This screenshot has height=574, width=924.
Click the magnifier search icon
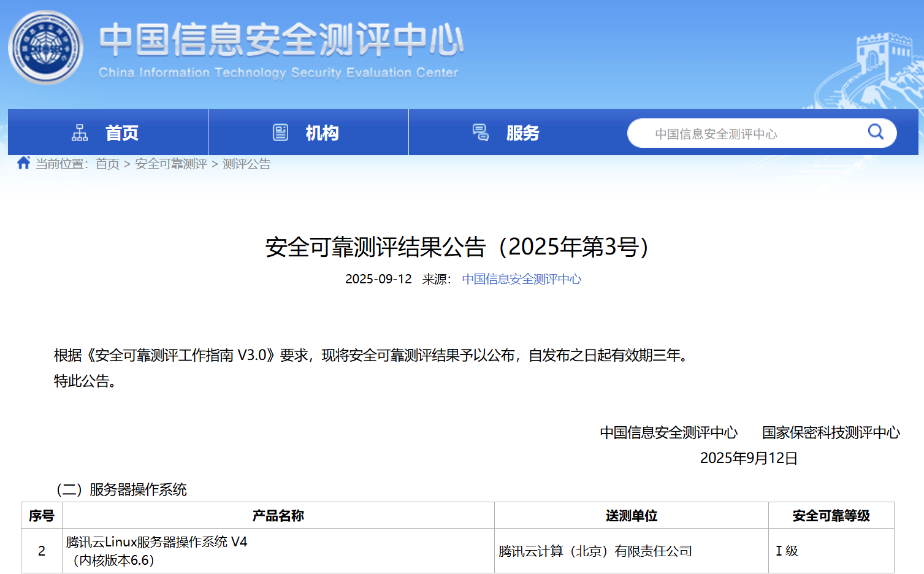(x=876, y=132)
